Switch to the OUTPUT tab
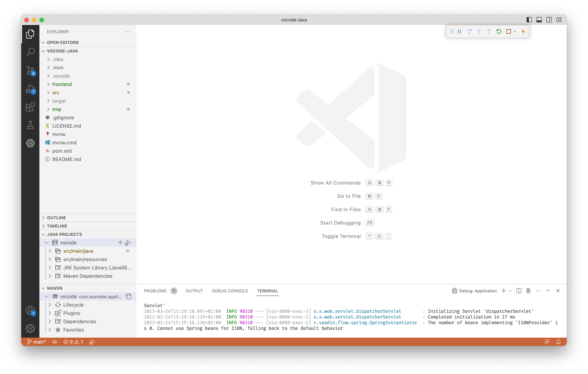Image resolution: width=588 pixels, height=374 pixels. tap(194, 291)
